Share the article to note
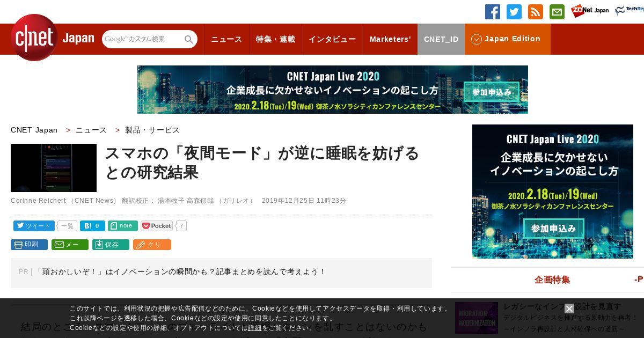644x338 pixels. [122, 226]
